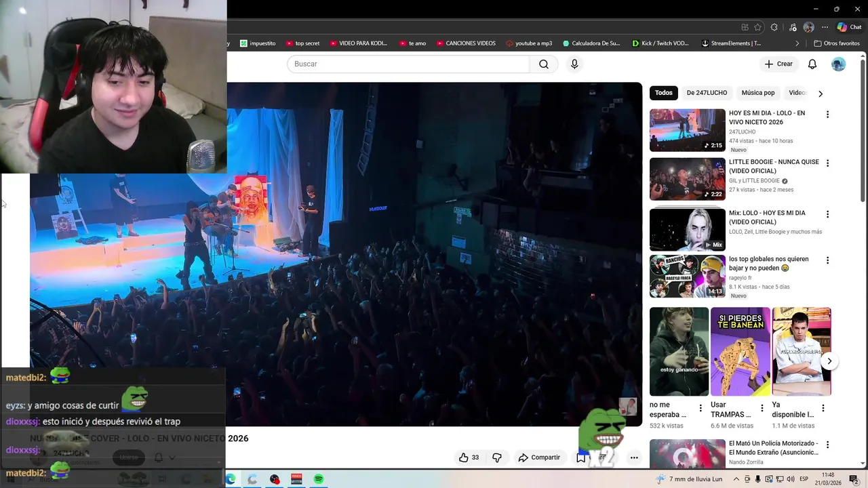Screen dimensions: 868x488
Task: Open options for Ya disponible short
Action: (x=823, y=408)
